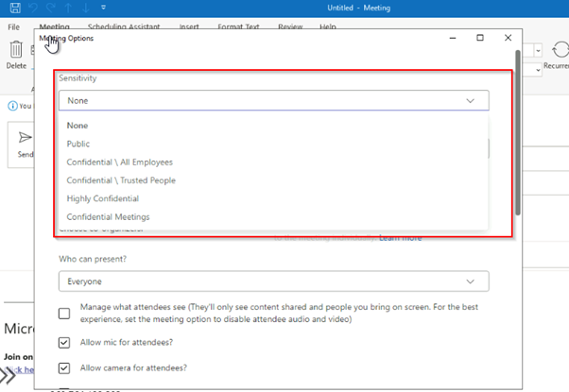Maximize the Meeting Options dialog
This screenshot has height=392, width=569.
pos(480,38)
